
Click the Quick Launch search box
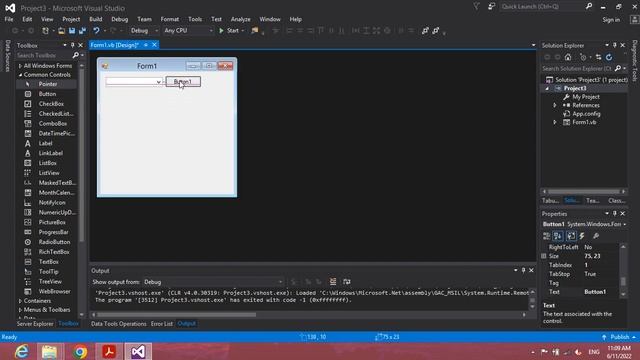(x=543, y=7)
